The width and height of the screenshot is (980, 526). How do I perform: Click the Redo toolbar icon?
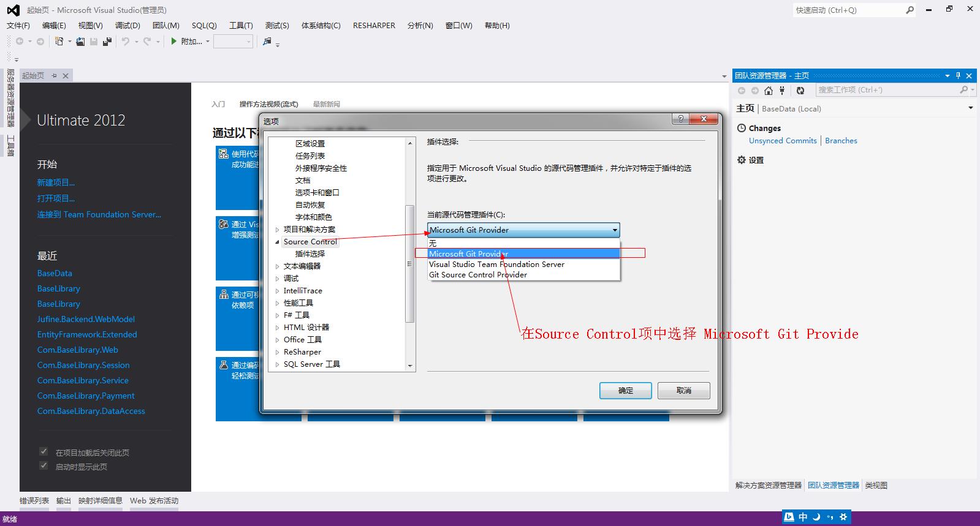click(147, 41)
